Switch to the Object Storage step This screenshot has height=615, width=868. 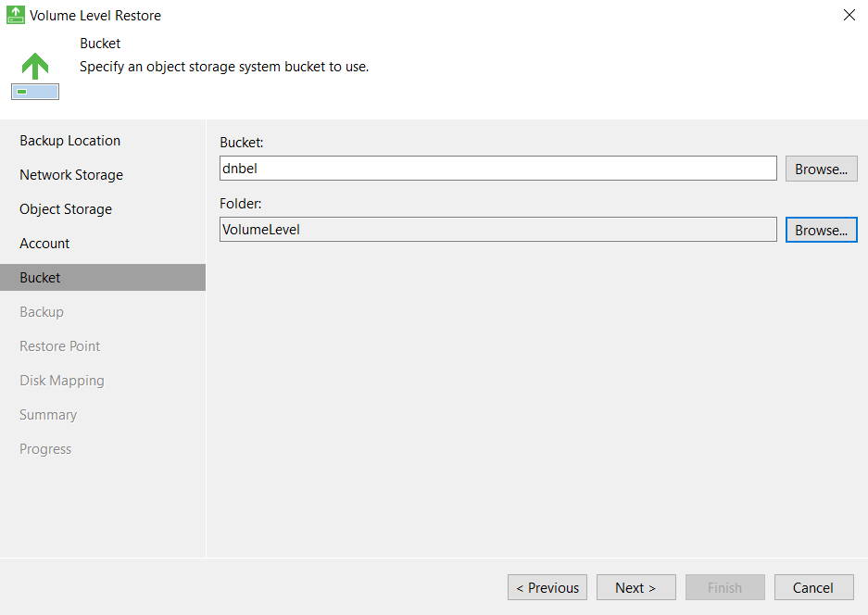click(66, 209)
